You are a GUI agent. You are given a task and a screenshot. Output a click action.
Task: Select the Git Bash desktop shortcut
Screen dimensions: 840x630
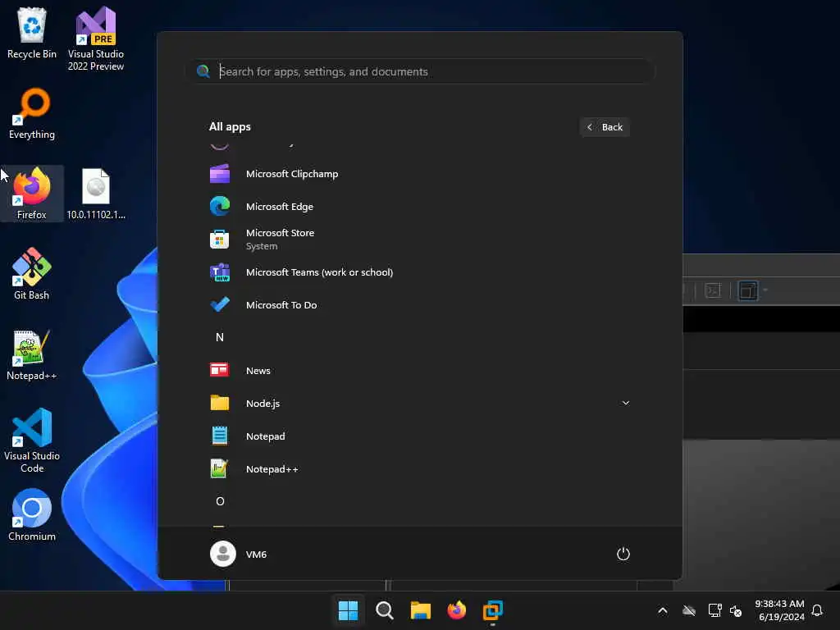pyautogui.click(x=32, y=274)
